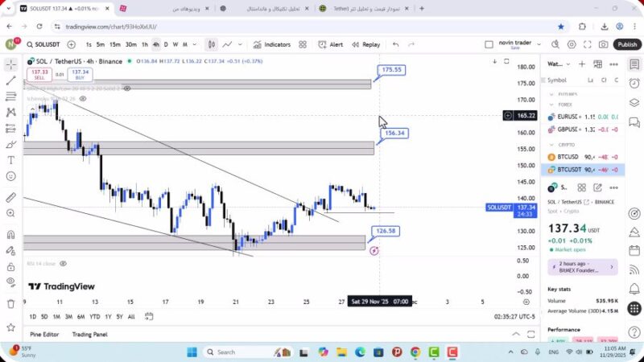The image size is (644, 362).
Task: Open the Pine Editor tab
Action: pos(44,334)
